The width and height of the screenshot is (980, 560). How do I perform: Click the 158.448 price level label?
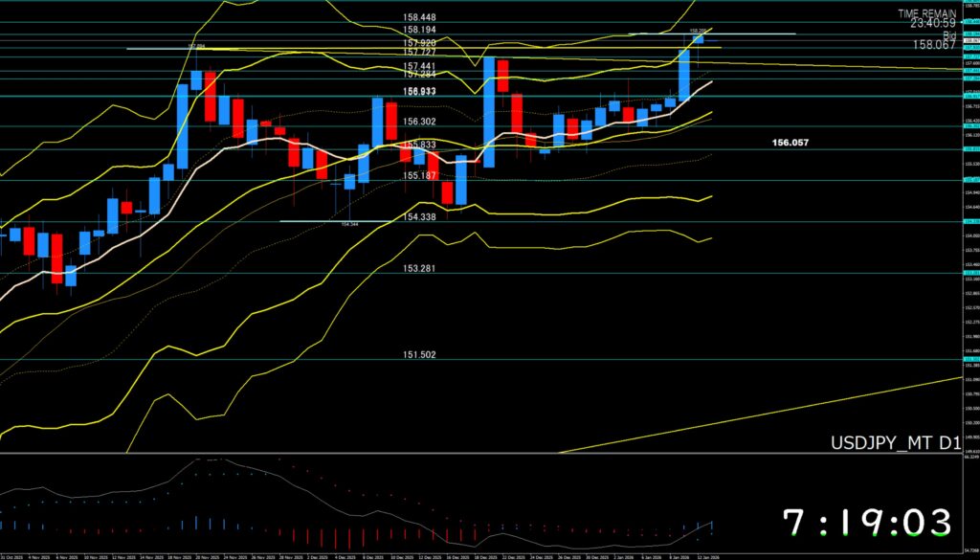click(x=420, y=17)
